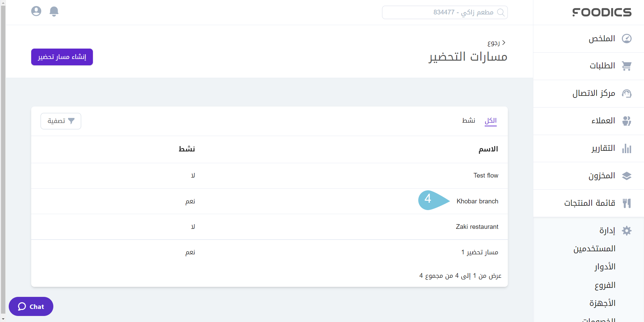Screen dimensions: 644x322
Task: Open مركز الاتصال headset icon
Action: click(627, 93)
